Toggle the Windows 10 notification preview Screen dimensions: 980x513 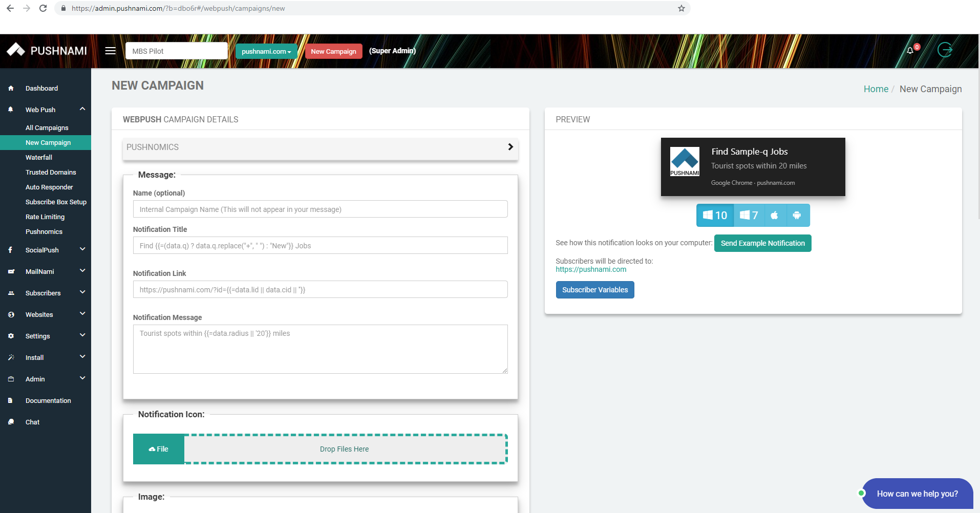click(715, 215)
